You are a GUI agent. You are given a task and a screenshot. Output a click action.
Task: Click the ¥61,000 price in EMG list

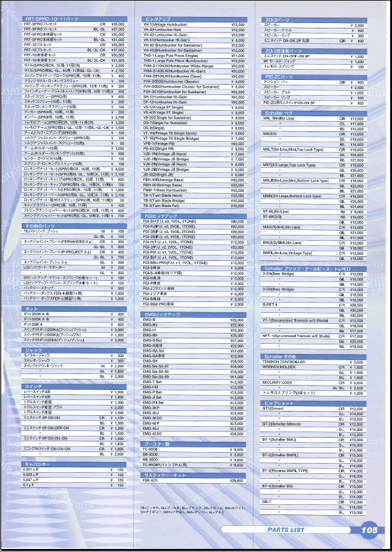(x=237, y=376)
